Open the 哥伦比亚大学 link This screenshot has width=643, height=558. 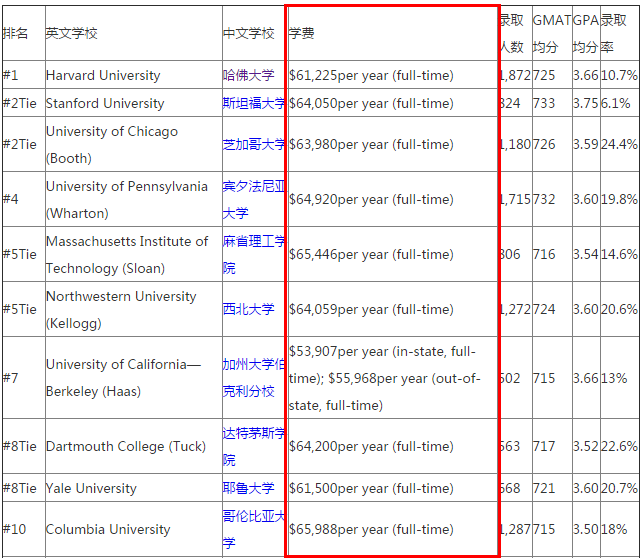[253, 529]
